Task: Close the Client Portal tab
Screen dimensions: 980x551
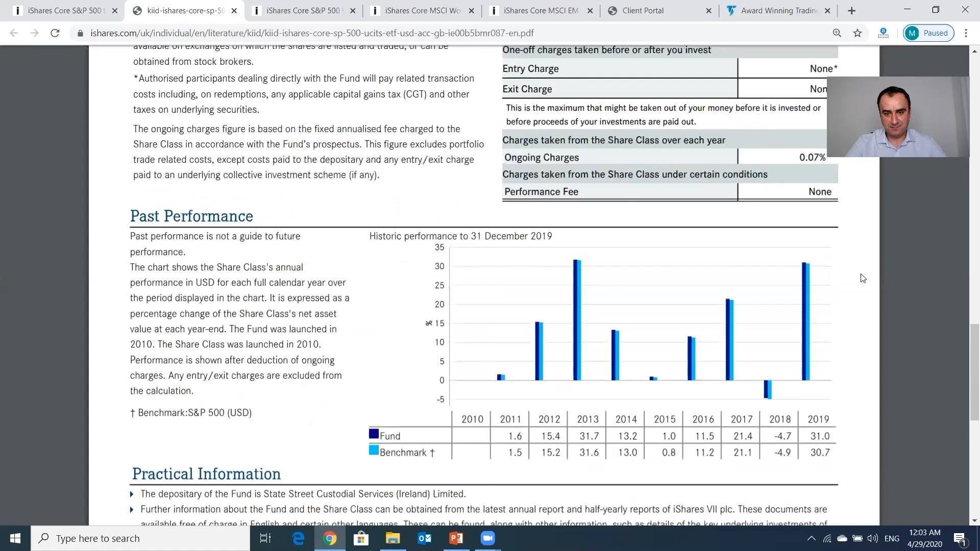Action: pyautogui.click(x=708, y=11)
